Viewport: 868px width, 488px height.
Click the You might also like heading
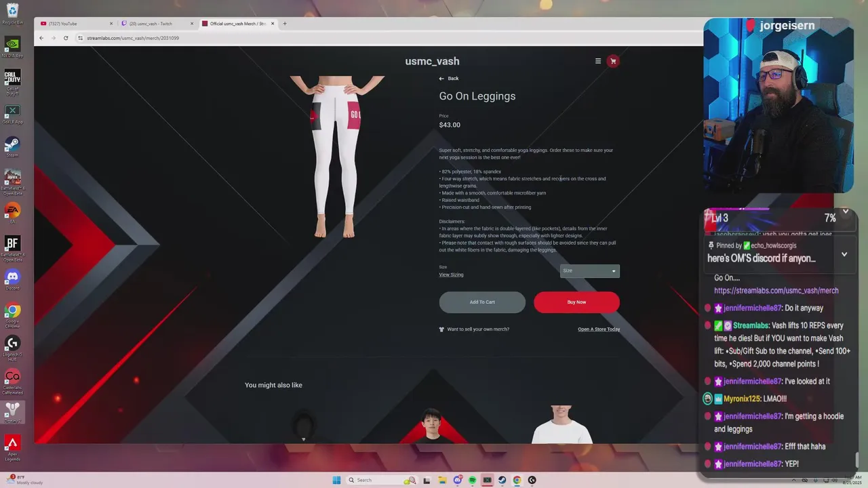pyautogui.click(x=273, y=385)
